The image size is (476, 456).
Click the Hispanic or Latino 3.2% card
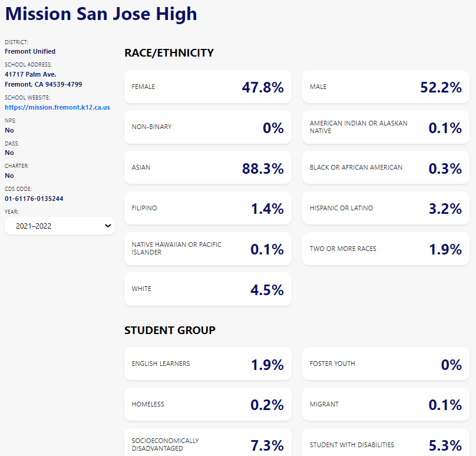coord(385,208)
